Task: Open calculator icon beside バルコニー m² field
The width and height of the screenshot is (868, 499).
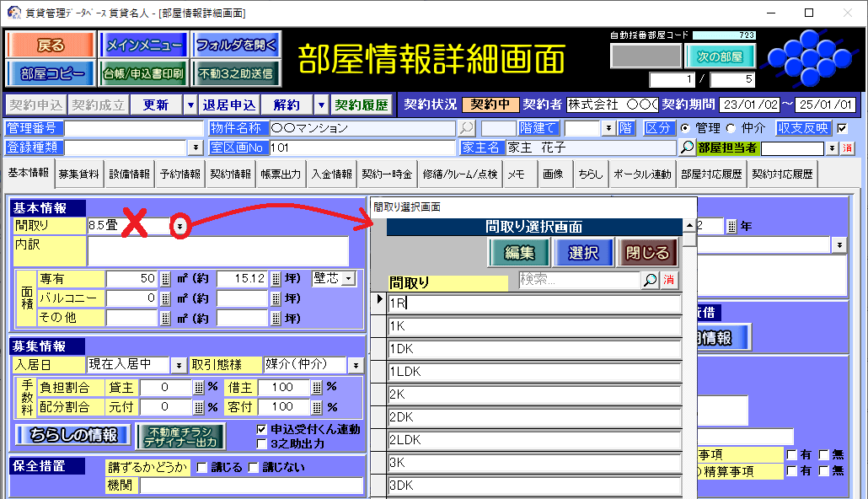Action: (x=165, y=298)
